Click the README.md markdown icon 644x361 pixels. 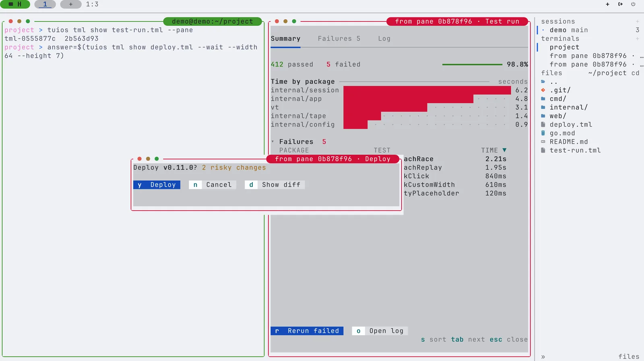coord(543,142)
